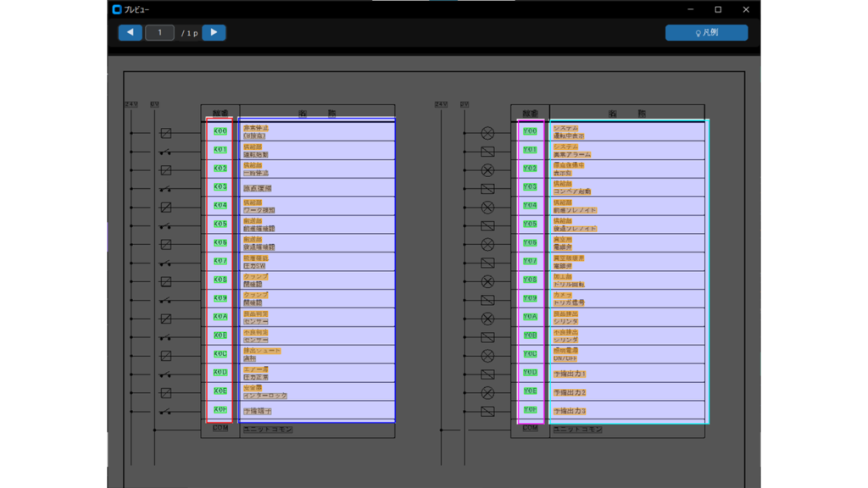The height and width of the screenshot is (488, 868).
Task: Select the X04 address label
Action: 220,206
